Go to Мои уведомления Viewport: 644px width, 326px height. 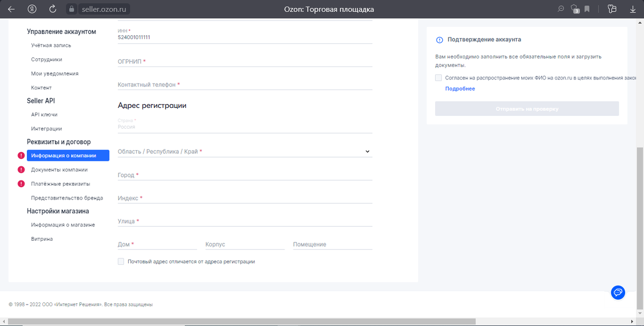[x=55, y=73]
